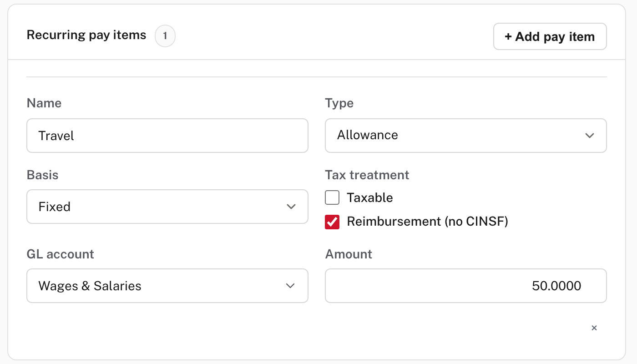Focus the Name field containing Travel
637x364 pixels.
(x=167, y=136)
